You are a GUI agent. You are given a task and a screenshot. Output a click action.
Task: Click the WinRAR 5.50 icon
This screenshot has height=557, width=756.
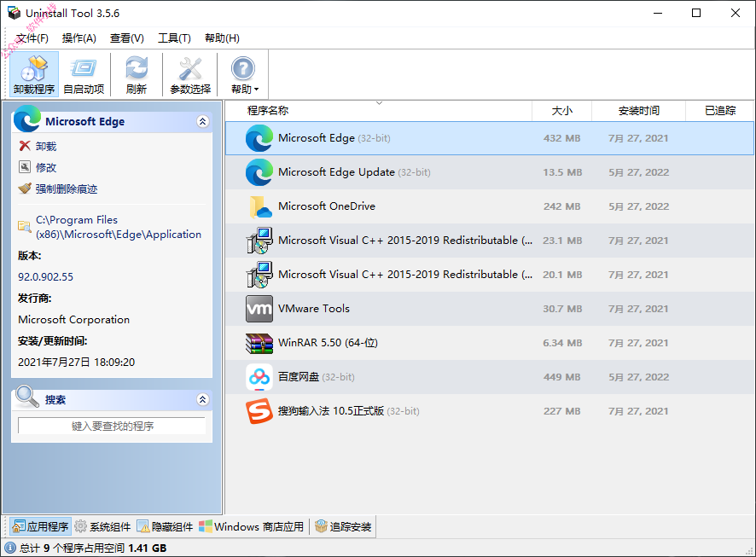(259, 343)
